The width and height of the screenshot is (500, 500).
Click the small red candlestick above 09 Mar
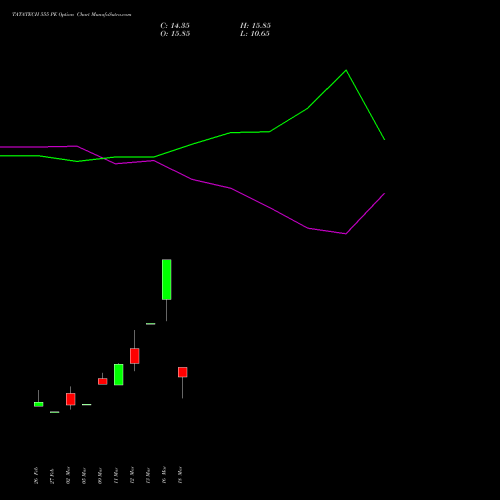(x=103, y=381)
